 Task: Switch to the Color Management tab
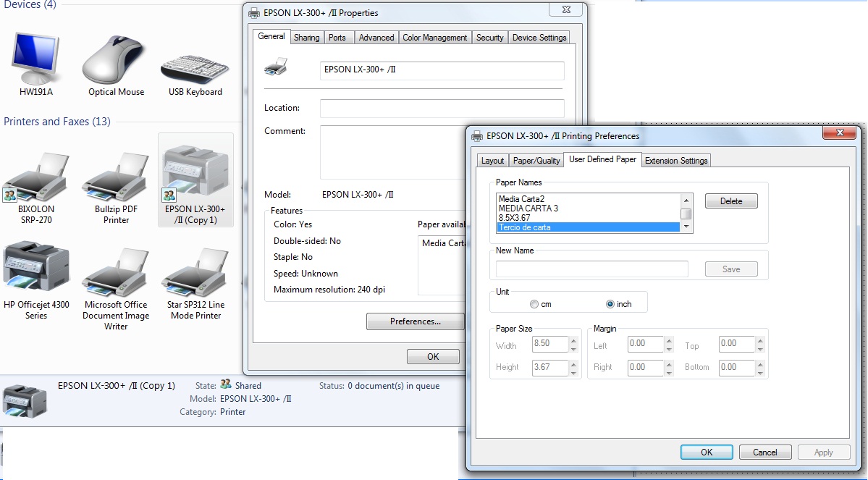(434, 37)
